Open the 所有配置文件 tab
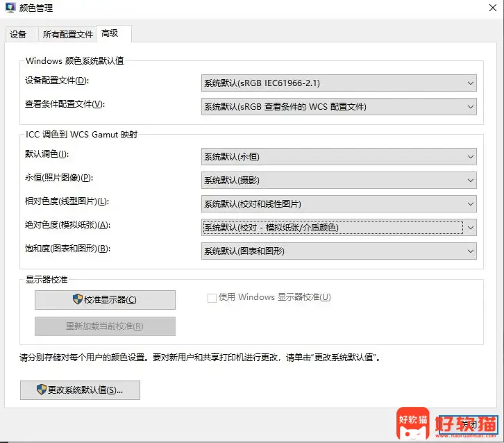The image size is (504, 443). pos(68,34)
